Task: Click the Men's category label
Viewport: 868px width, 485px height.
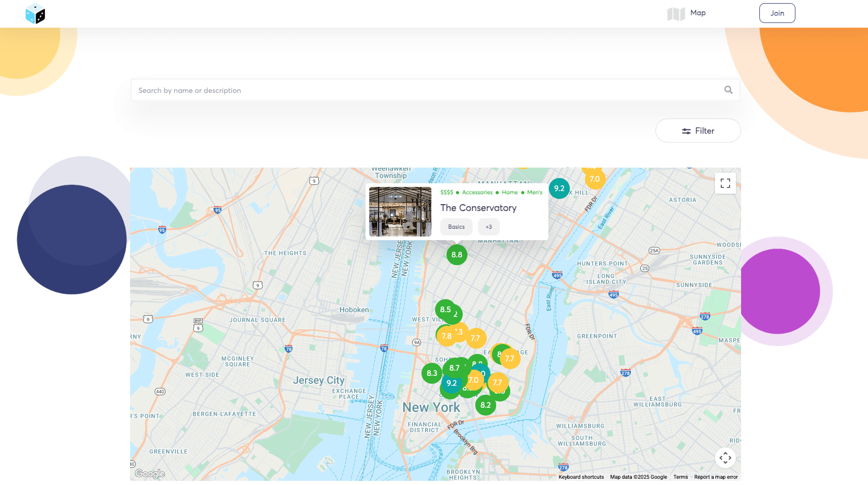Action: click(535, 192)
